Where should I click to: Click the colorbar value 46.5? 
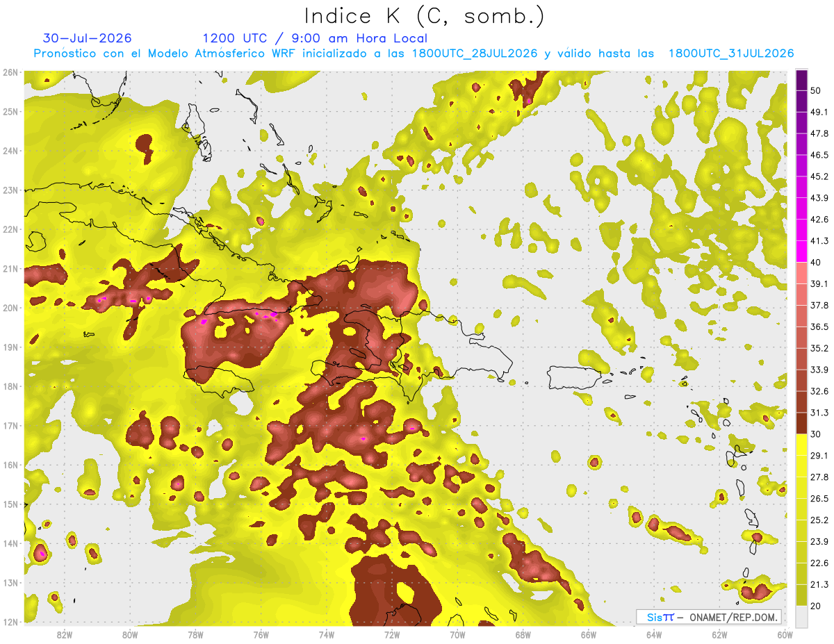point(819,155)
